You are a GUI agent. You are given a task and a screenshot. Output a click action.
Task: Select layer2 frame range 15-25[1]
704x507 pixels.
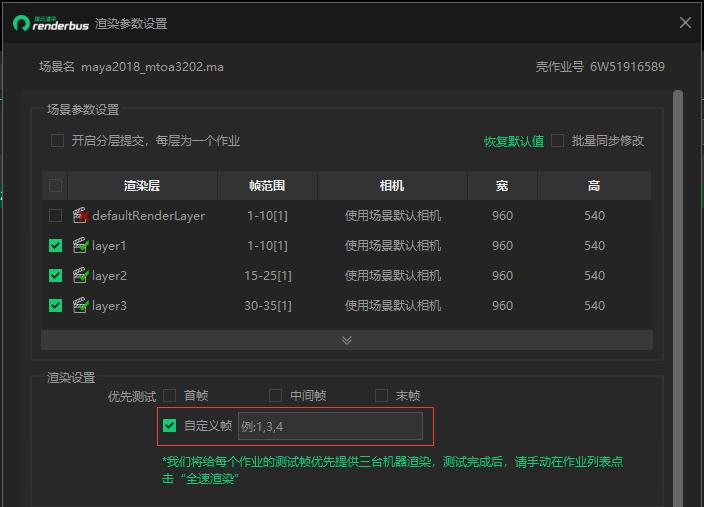tap(268, 275)
